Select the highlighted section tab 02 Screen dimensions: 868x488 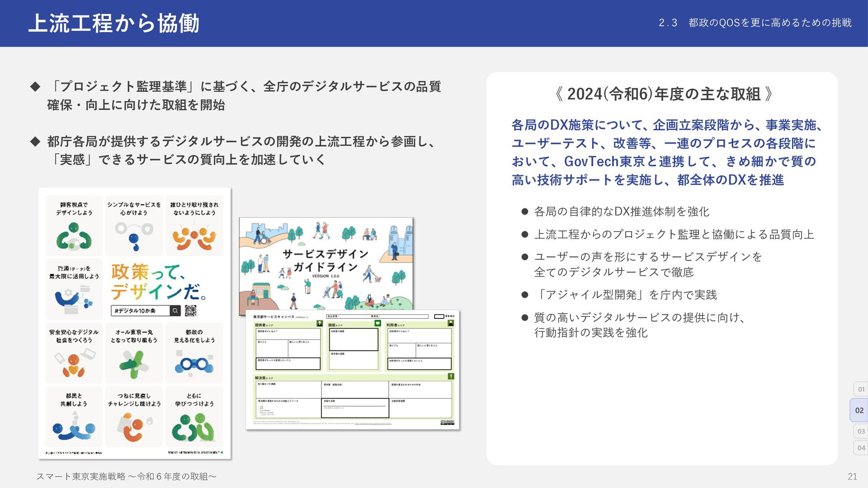point(859,410)
